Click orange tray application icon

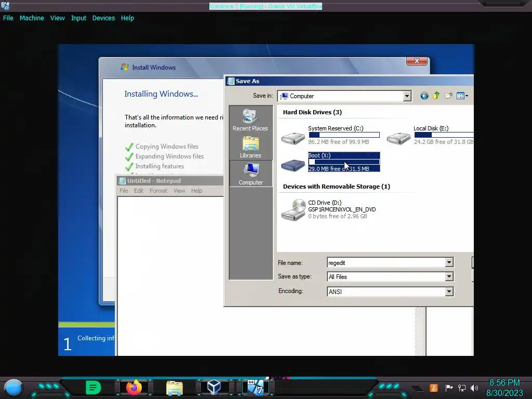[434, 388]
